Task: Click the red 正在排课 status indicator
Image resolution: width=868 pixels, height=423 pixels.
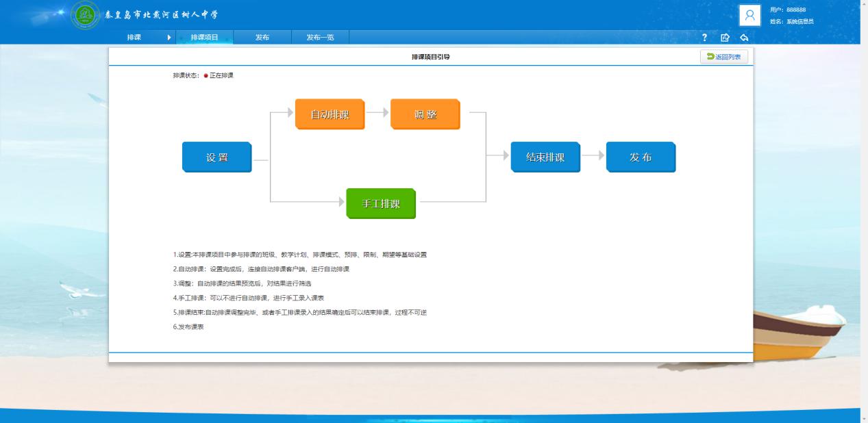Action: tap(206, 75)
